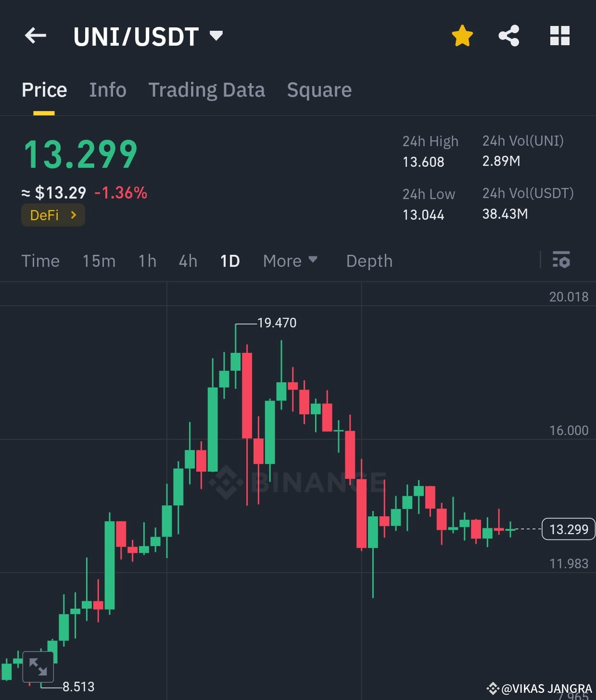Tap the peak price marker 19.470

click(x=276, y=323)
